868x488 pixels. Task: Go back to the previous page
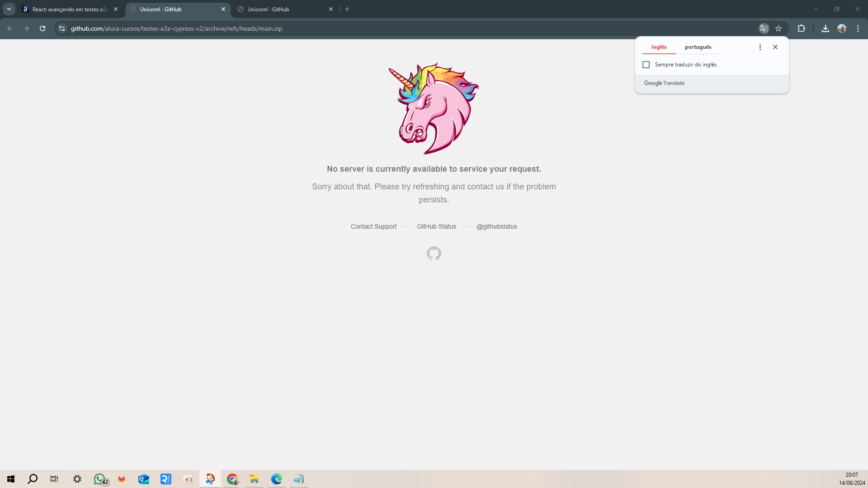(10, 28)
